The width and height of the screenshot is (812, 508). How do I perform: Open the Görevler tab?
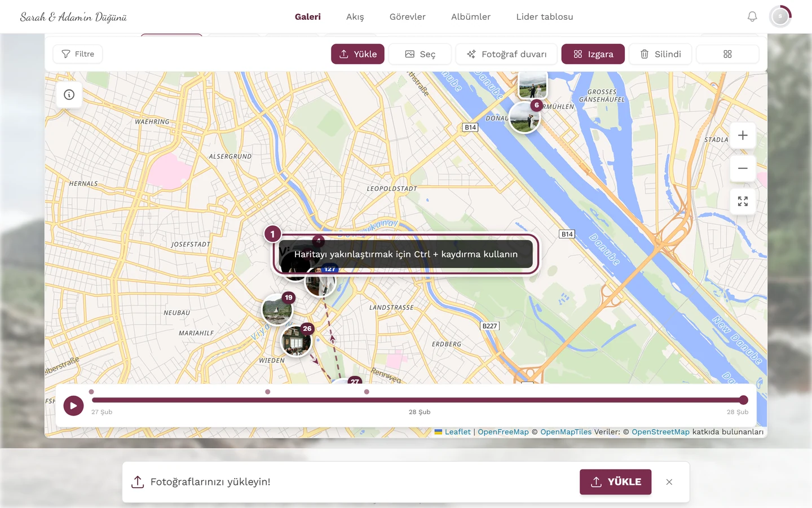(x=408, y=17)
